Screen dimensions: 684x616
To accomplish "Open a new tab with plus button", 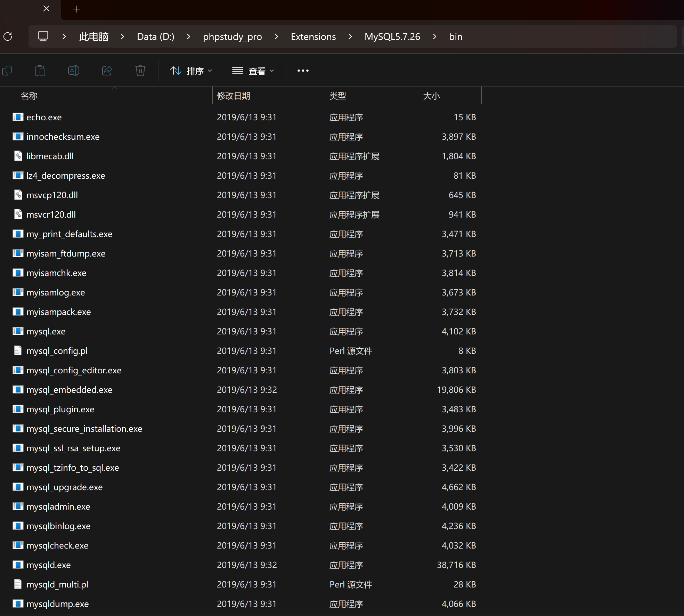I will pyautogui.click(x=77, y=9).
